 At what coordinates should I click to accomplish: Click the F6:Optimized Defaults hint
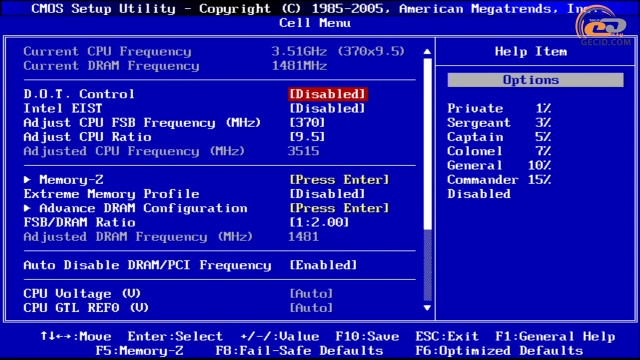tap(499, 351)
